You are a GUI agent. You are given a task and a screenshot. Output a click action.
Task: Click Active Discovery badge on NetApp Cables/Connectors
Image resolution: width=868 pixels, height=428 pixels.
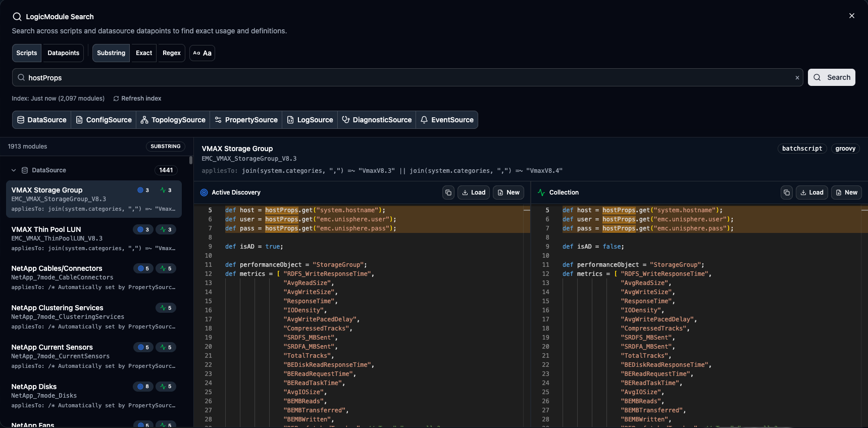[143, 268]
